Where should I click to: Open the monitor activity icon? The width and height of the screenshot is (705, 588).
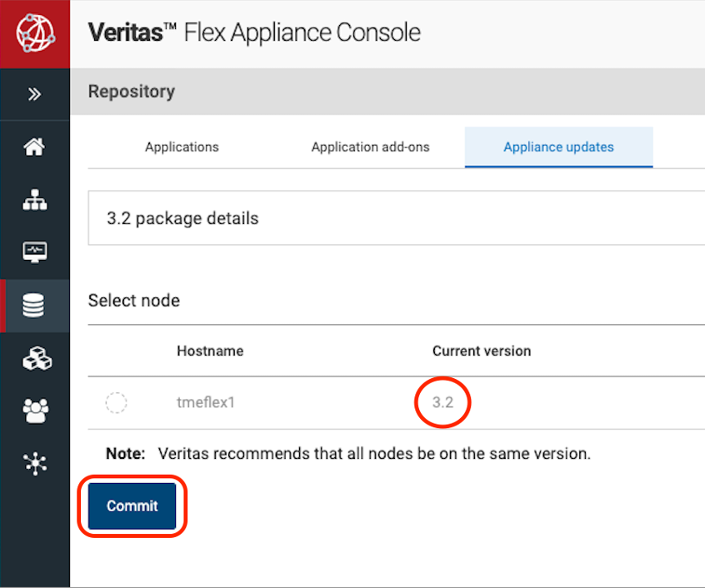[x=34, y=252]
